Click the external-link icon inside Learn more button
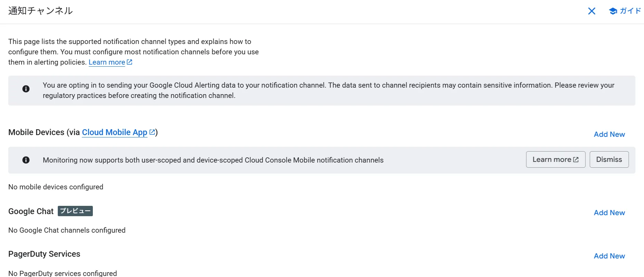The width and height of the screenshot is (644, 277). 576,160
